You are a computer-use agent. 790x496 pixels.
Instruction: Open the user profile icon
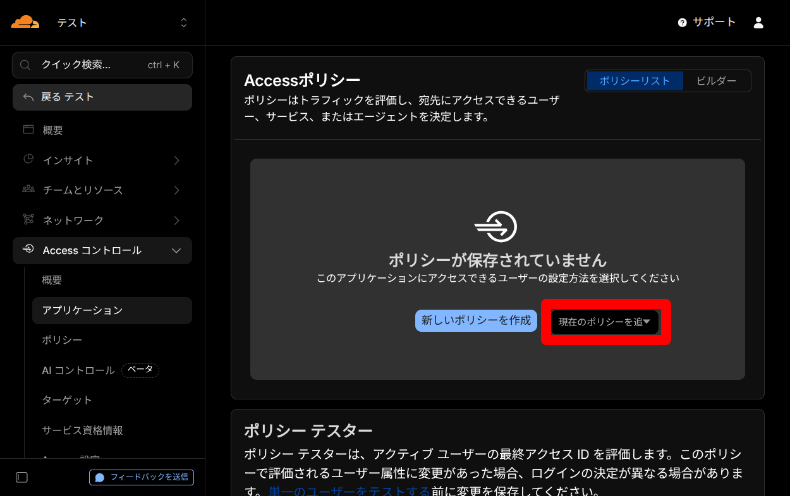coord(758,22)
